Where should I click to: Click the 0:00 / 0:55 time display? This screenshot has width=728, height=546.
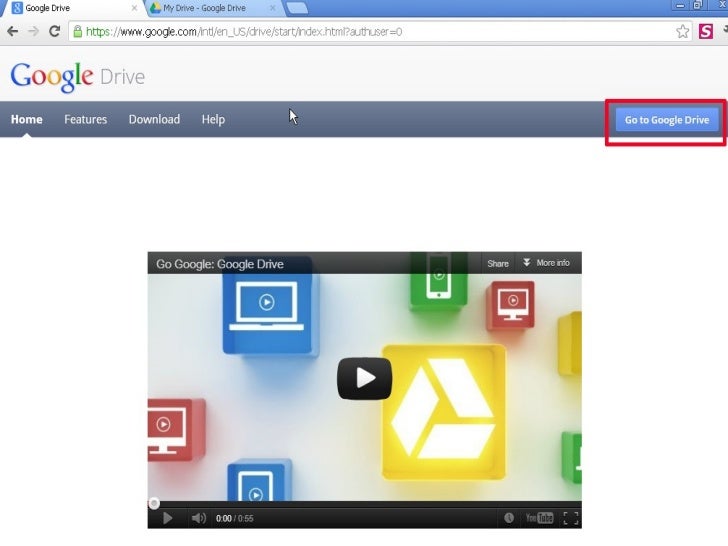(234, 518)
